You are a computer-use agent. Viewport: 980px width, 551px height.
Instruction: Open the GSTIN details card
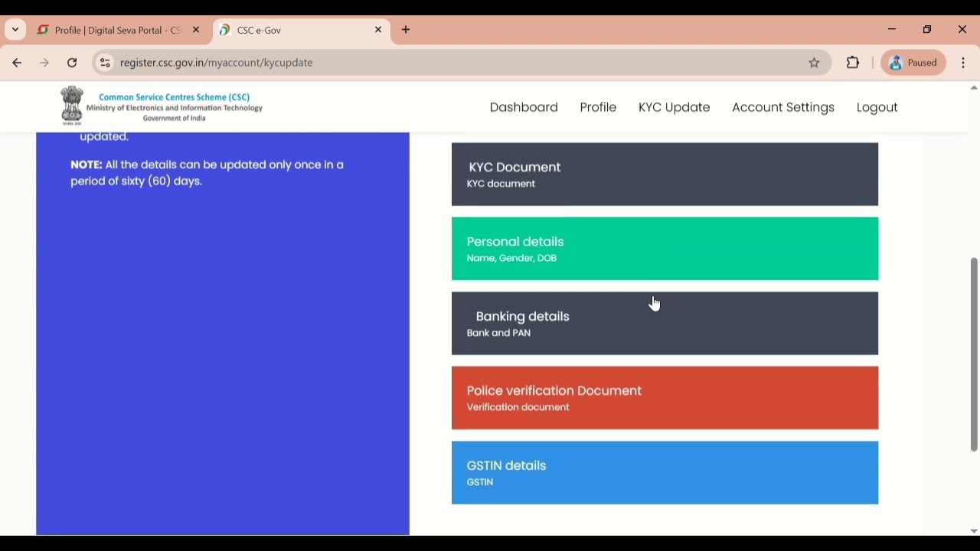[x=665, y=473]
